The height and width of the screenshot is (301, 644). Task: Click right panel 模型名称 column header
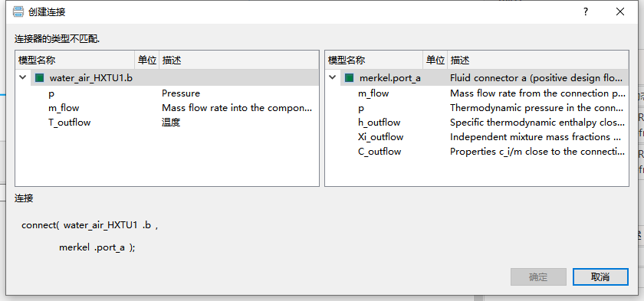coord(374,61)
